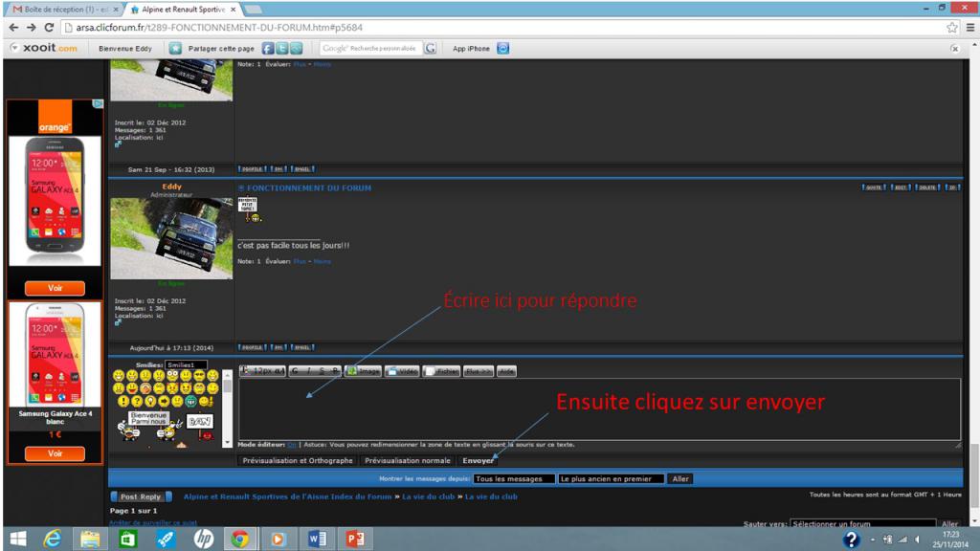Open the Sélectionner un forum dropdown
The width and height of the screenshot is (980, 551).
tap(862, 523)
